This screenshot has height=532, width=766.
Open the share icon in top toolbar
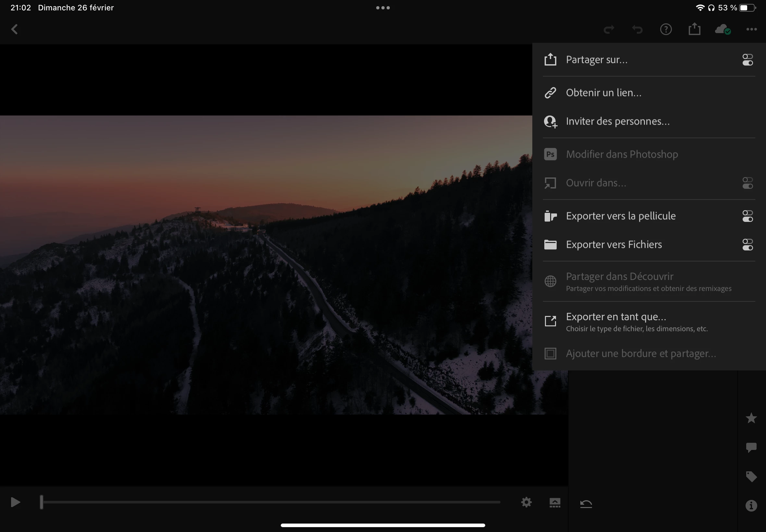694,29
